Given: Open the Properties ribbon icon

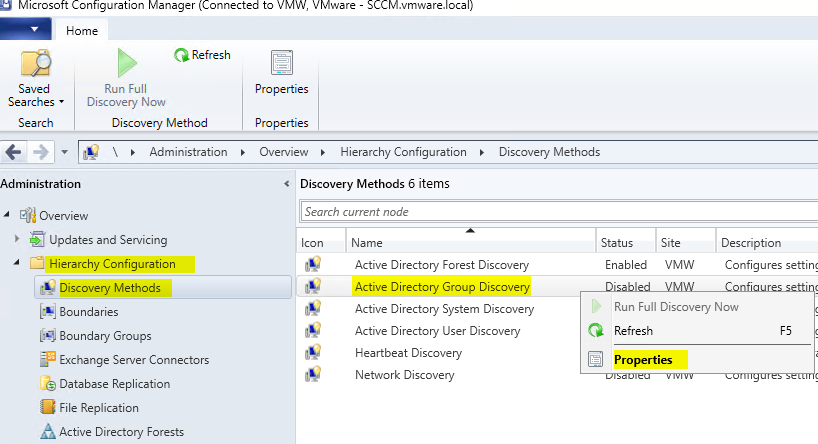Looking at the screenshot, I should pos(281,63).
